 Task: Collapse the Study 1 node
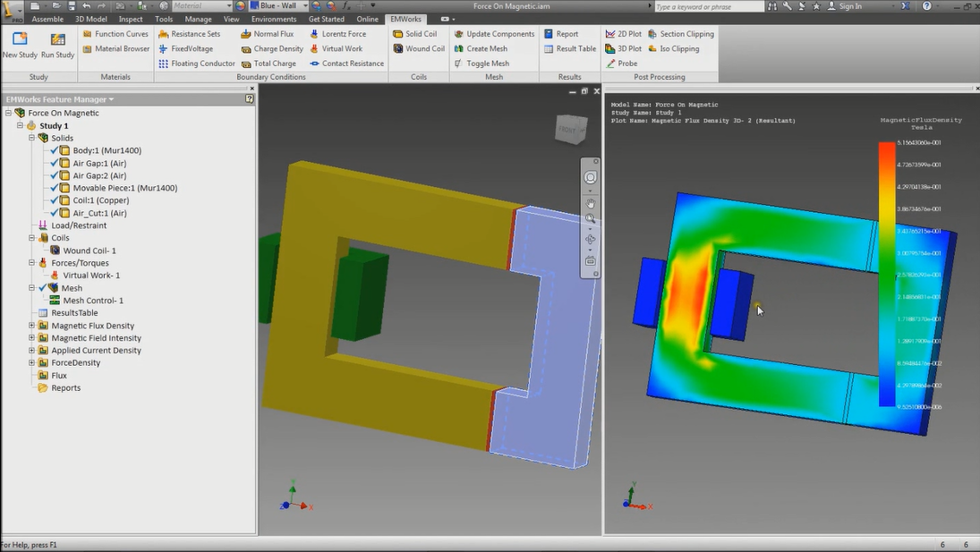click(20, 125)
